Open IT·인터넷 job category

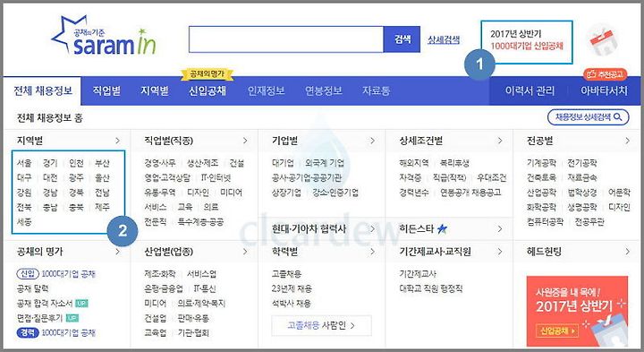[216, 177]
